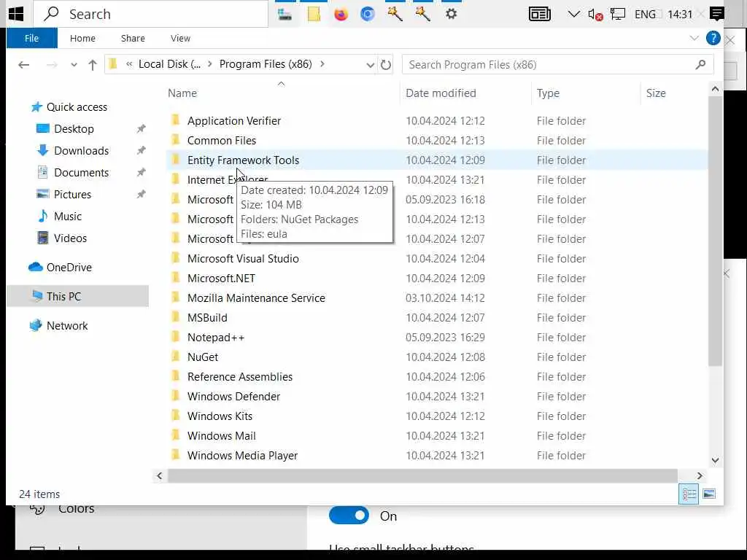Image resolution: width=747 pixels, height=560 pixels.
Task: Select OneDrive in navigation pane
Action: 69,267
